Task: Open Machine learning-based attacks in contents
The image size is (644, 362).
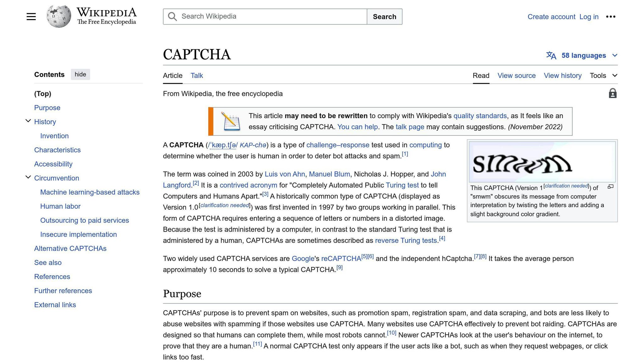Action: tap(90, 192)
